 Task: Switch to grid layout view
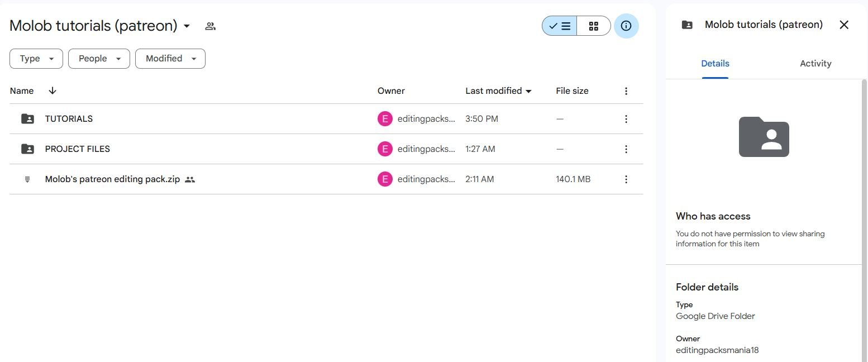tap(594, 26)
